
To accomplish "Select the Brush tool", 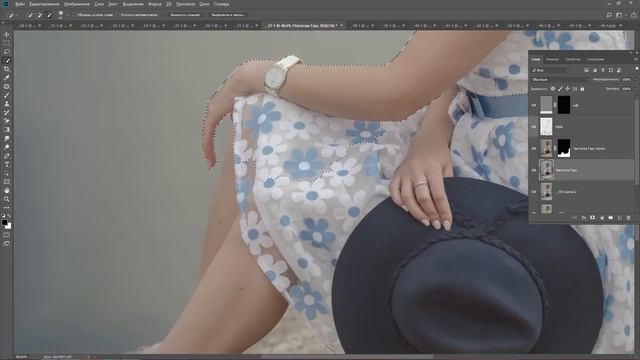I will click(x=7, y=95).
